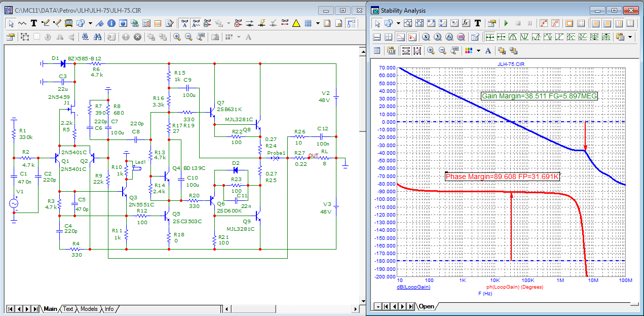Viewport: 644px width, 316px height.
Task: Open the grid options dropdown arrow
Action: (318, 23)
